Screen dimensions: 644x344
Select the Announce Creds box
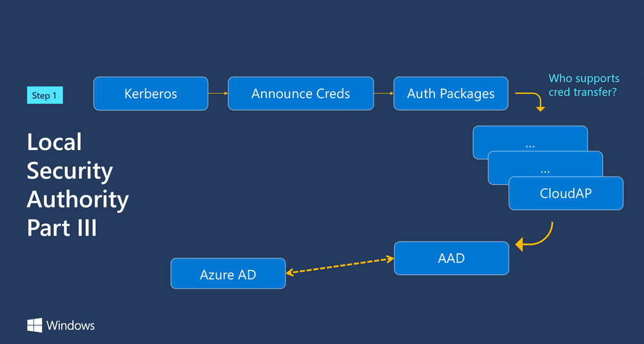(300, 93)
